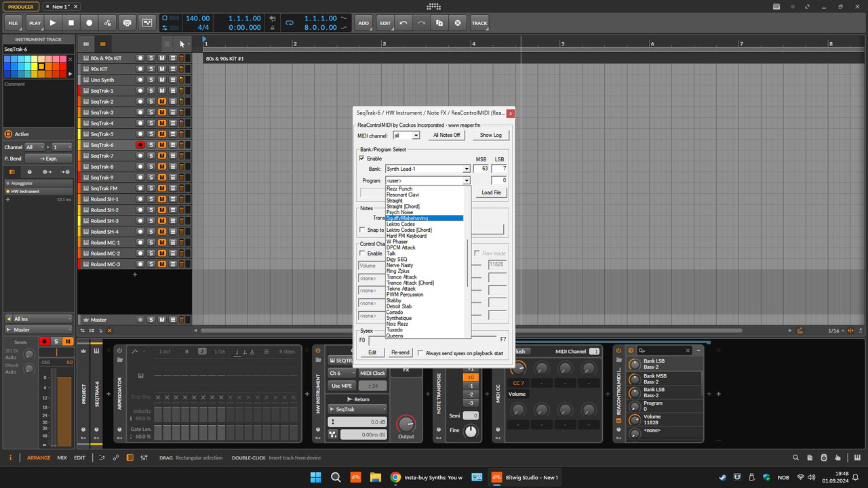
Task: Click the Show Log button
Action: coord(491,135)
